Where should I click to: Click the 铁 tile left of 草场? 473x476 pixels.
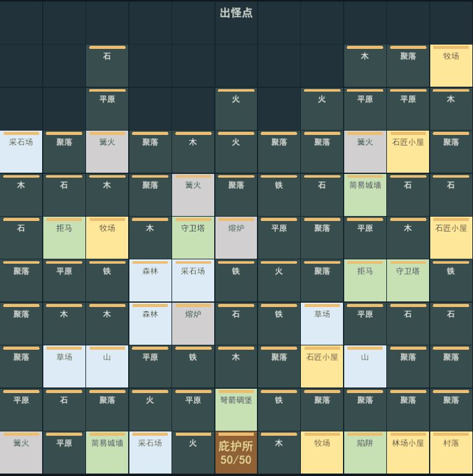coord(279,324)
